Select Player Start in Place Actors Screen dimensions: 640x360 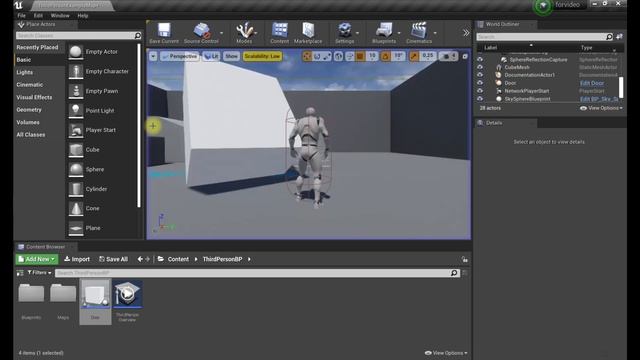point(102,130)
